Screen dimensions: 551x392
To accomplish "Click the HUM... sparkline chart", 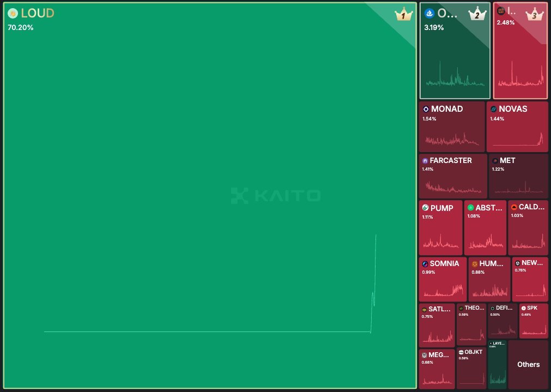I will (490, 291).
